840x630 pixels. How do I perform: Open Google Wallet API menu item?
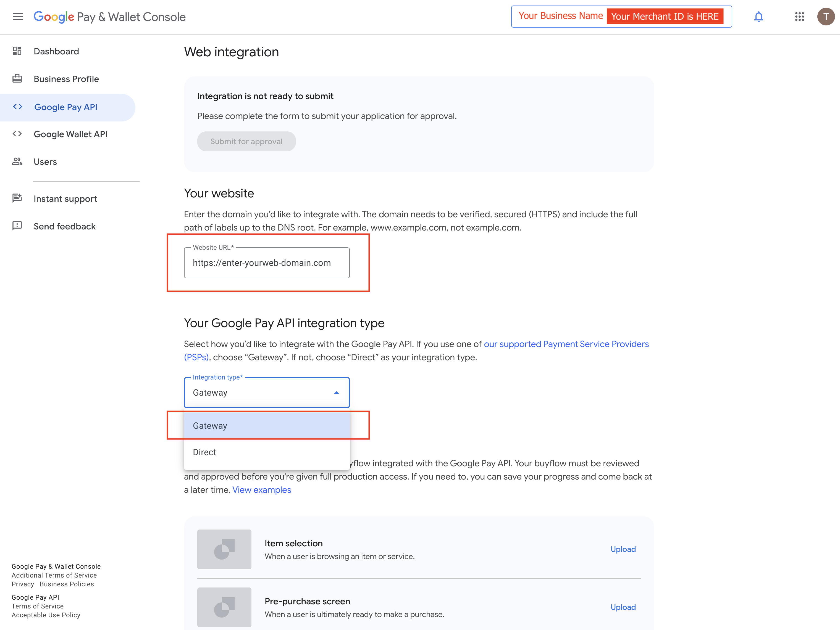click(x=71, y=134)
